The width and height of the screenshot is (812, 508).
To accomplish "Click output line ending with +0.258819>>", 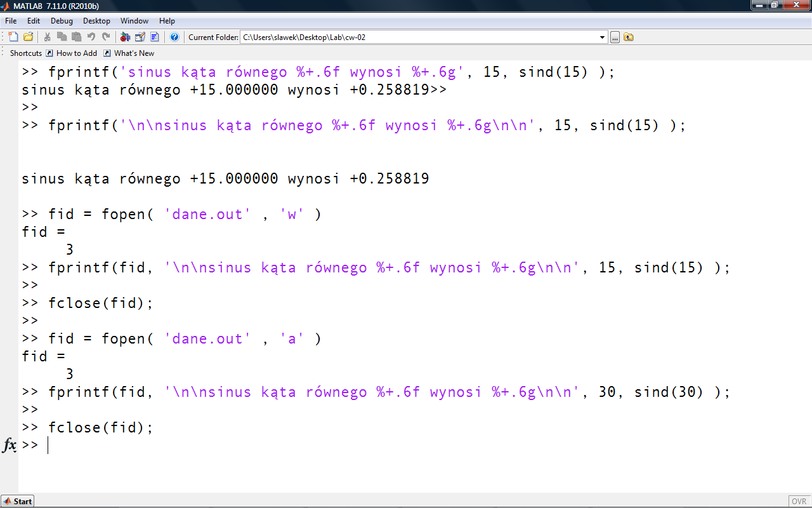I will pos(234,90).
